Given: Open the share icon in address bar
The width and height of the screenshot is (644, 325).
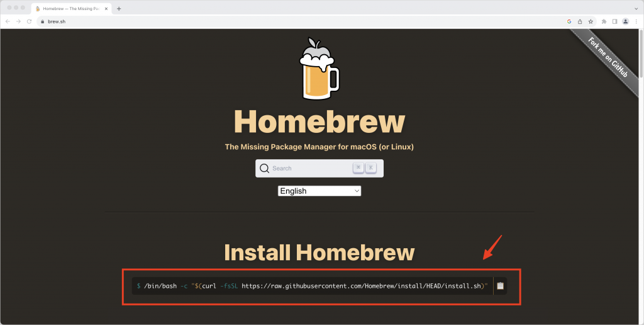Looking at the screenshot, I should (580, 21).
